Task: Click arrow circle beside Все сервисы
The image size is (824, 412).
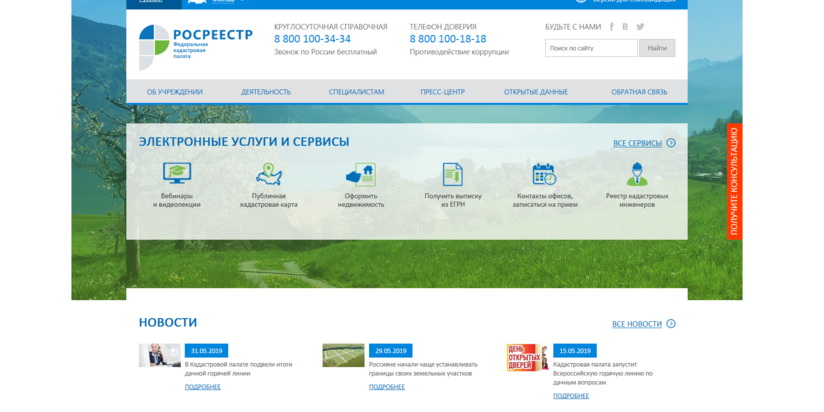Action: coord(671,143)
